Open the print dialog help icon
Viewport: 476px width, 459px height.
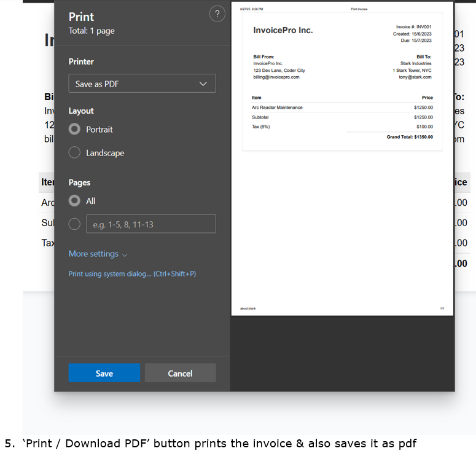pyautogui.click(x=217, y=14)
